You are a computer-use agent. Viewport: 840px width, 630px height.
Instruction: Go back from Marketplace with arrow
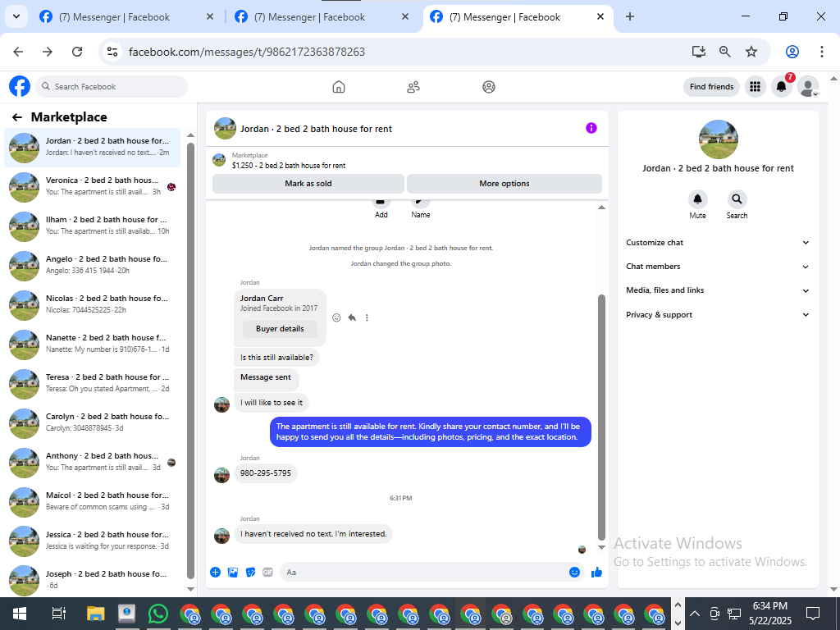(17, 117)
